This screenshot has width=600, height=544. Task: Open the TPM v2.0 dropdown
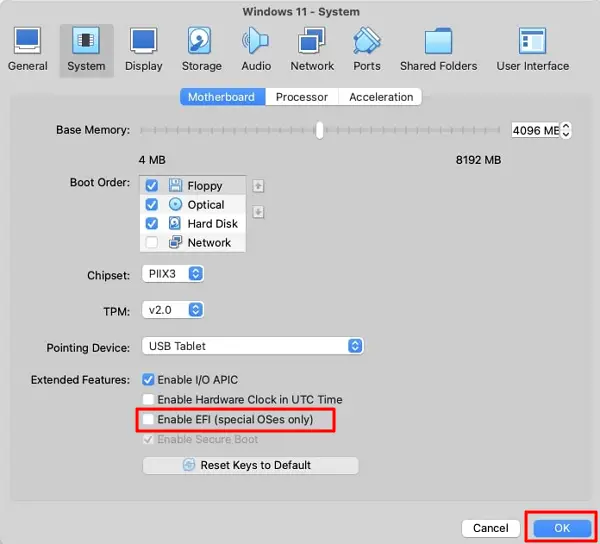pos(173,310)
